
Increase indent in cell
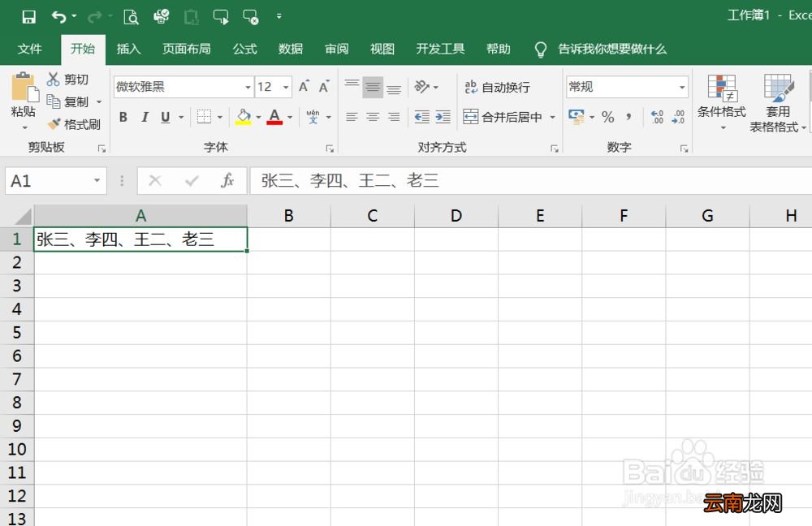[x=443, y=117]
